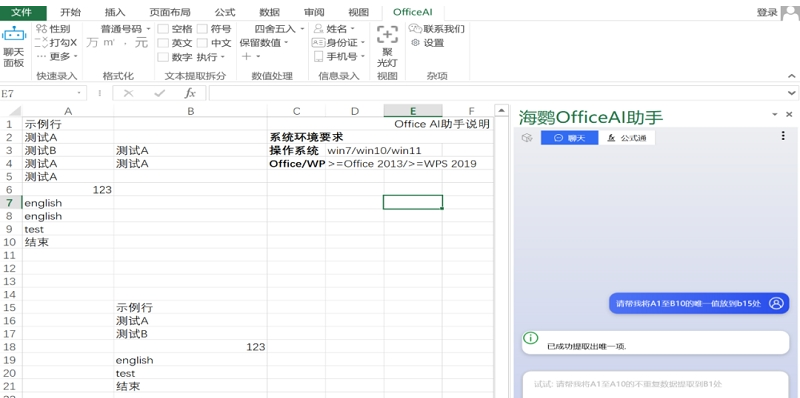Open the three-dot menu in assistant panel
Image resolution: width=800 pixels, height=398 pixels.
[783, 136]
